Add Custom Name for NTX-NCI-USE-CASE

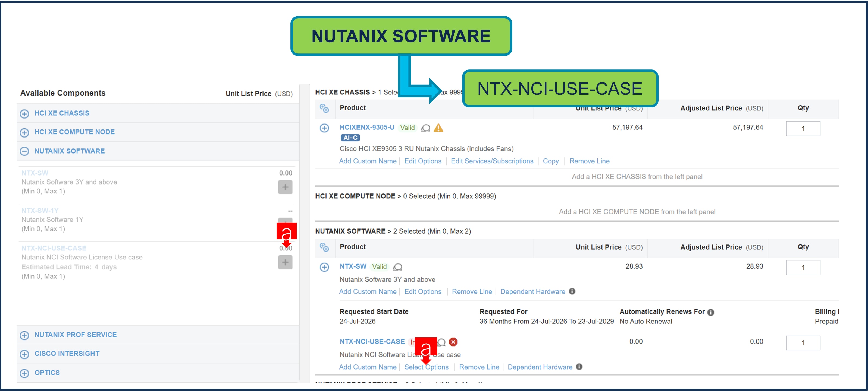coord(368,367)
